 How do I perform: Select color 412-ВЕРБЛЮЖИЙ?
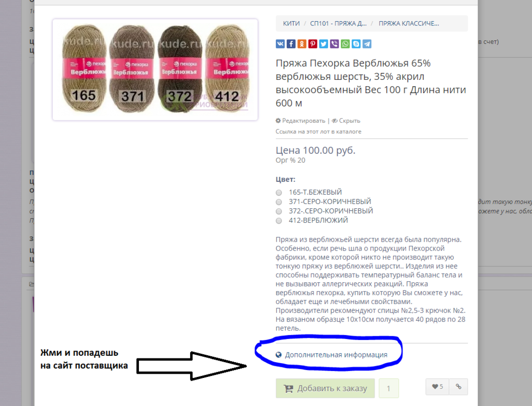tap(279, 220)
